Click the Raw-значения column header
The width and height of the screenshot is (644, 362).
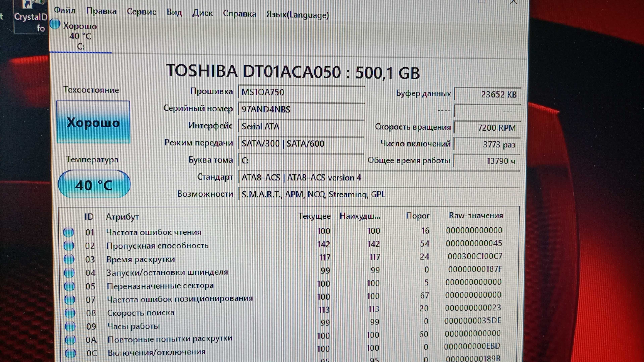tap(476, 215)
